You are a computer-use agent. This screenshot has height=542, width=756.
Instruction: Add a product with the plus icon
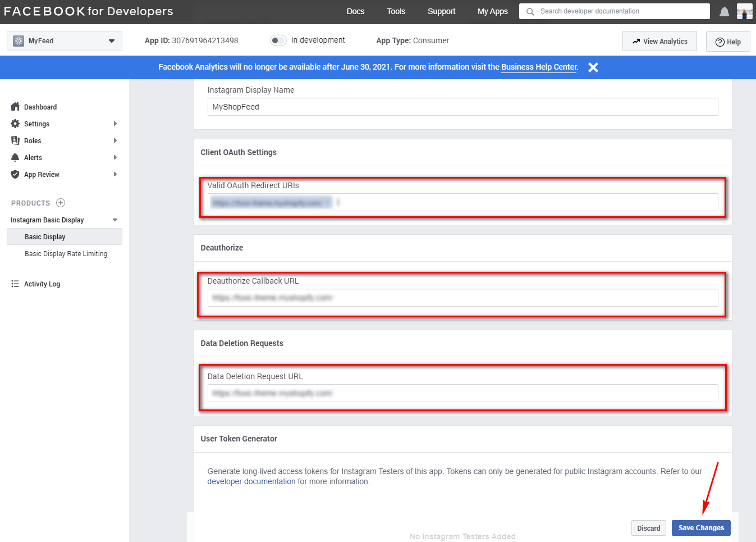(61, 203)
